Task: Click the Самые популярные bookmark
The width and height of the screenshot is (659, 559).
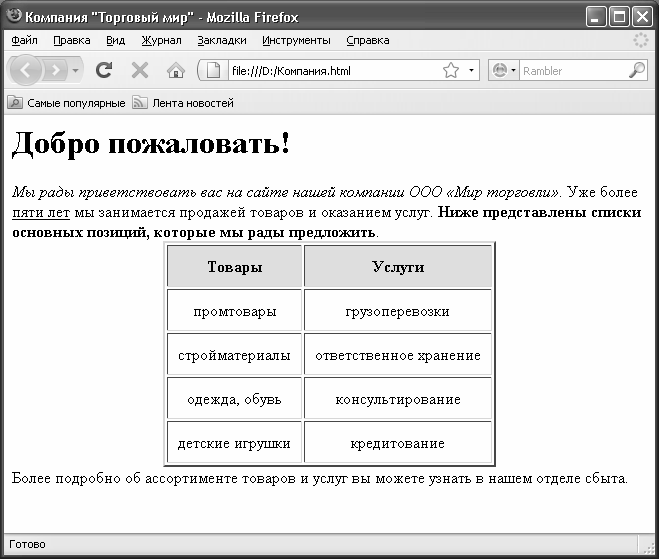Action: pyautogui.click(x=67, y=102)
